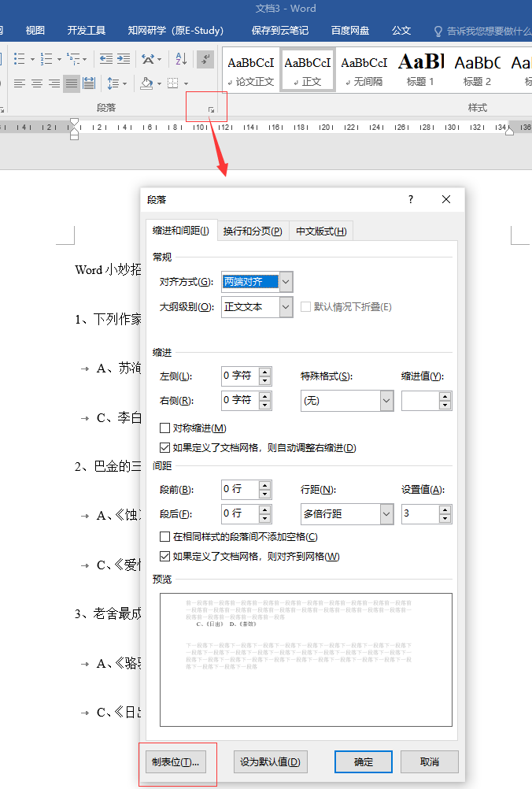
Task: Apply the 论文正文 style
Action: (x=251, y=70)
